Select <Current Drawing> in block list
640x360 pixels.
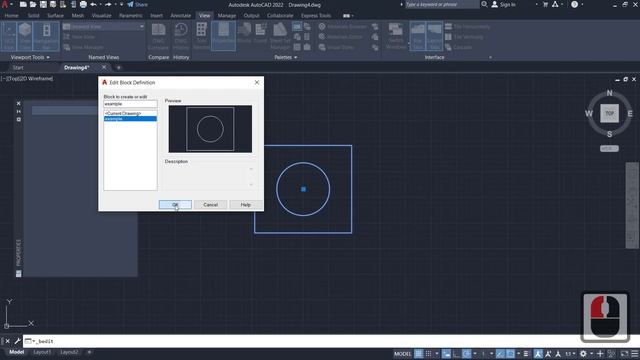pyautogui.click(x=130, y=113)
